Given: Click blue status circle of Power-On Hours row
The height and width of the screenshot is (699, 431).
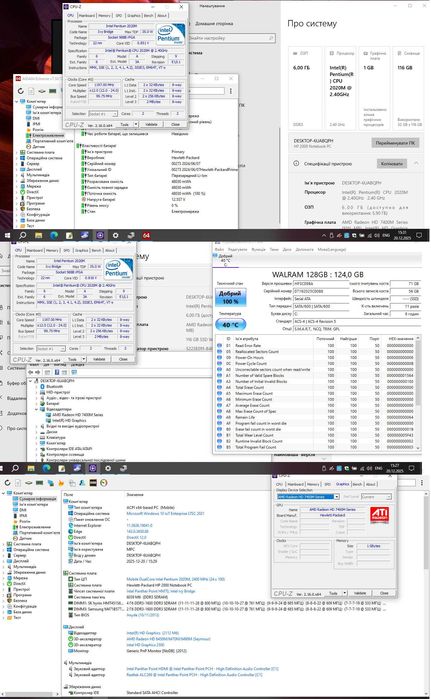Looking at the screenshot, I should (x=219, y=358).
